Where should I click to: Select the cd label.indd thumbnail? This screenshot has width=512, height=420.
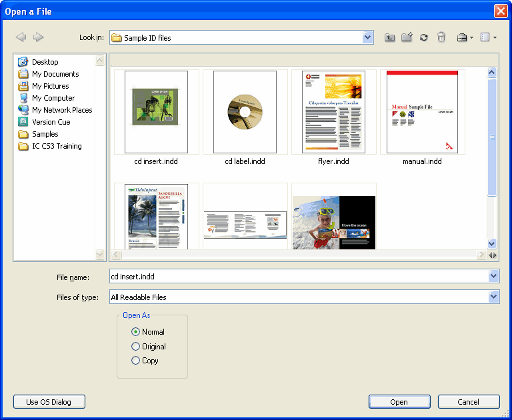(x=245, y=112)
